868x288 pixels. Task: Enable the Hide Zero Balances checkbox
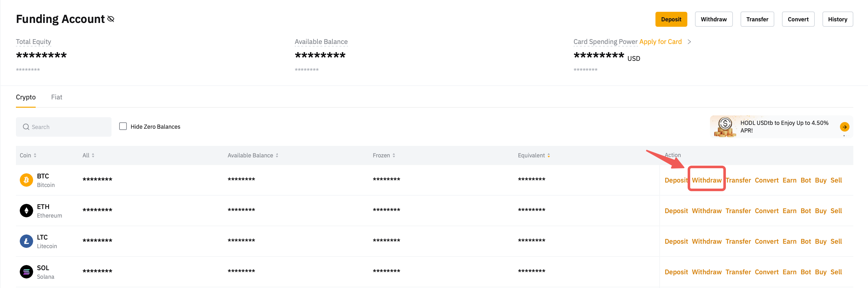(123, 126)
